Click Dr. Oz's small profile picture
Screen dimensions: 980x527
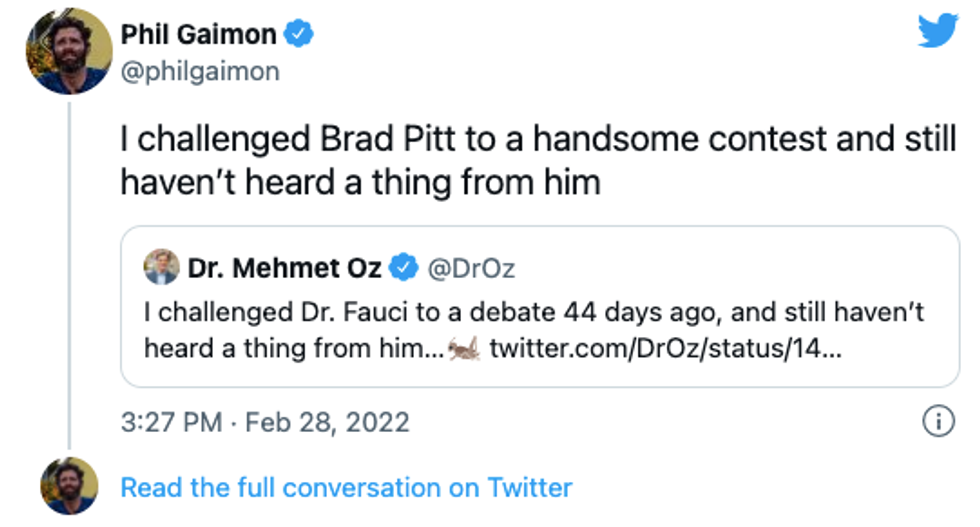point(162,267)
